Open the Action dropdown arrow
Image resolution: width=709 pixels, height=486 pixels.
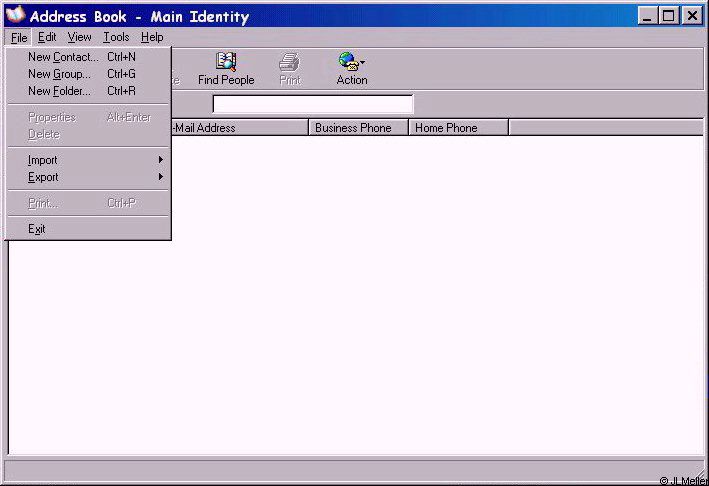[363, 62]
